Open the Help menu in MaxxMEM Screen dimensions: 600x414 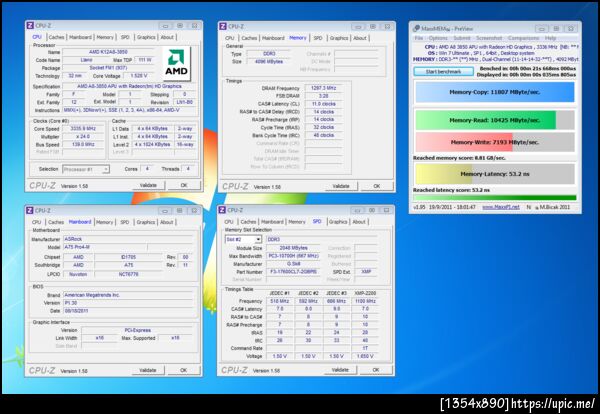click(550, 38)
